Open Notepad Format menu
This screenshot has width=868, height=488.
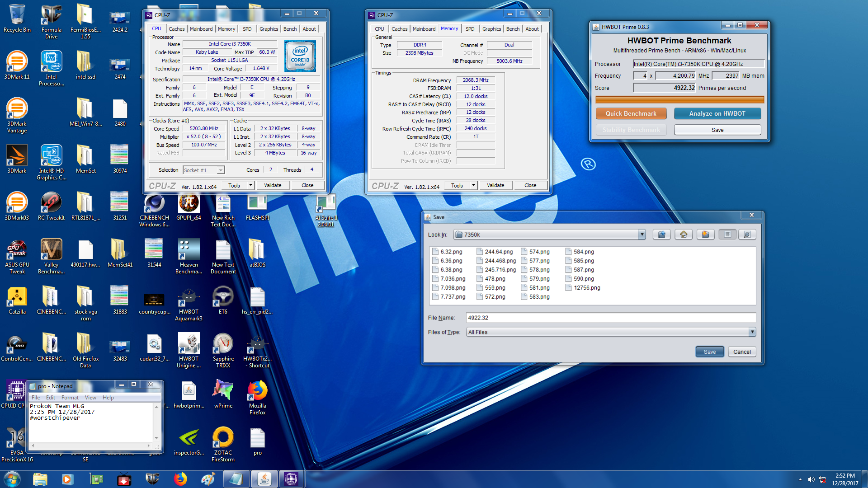(70, 398)
